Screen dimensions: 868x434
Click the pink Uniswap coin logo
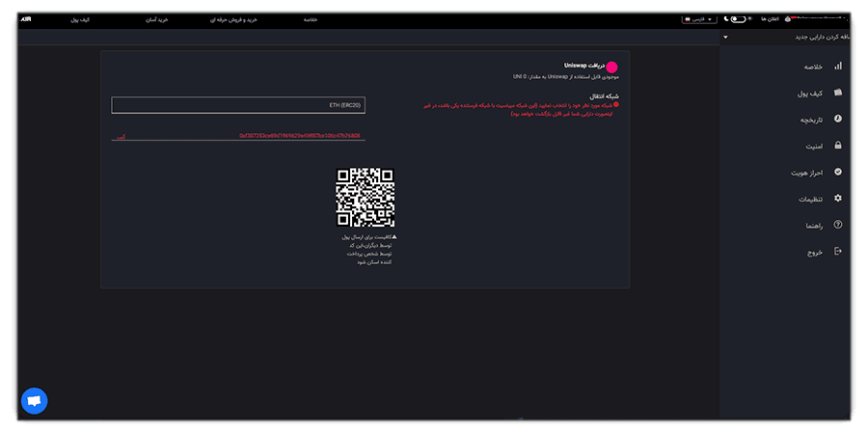(x=611, y=67)
